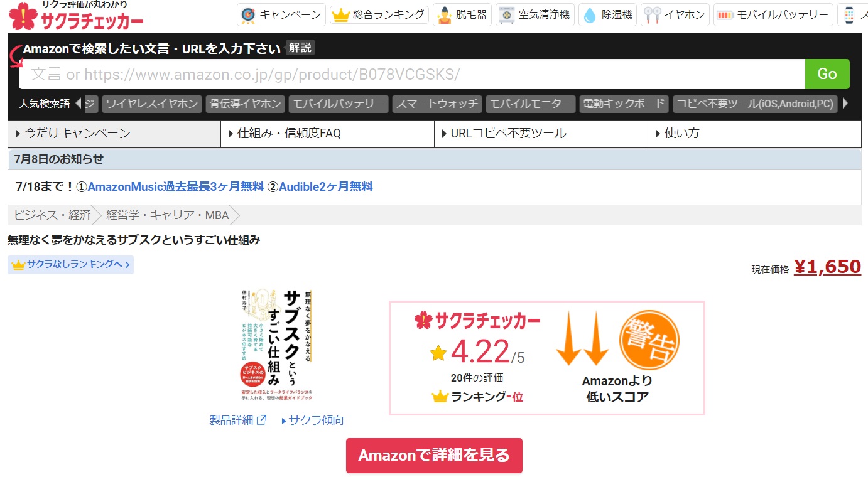Expand the 今だけキャンペーン section
This screenshot has width=868, height=477.
[x=114, y=134]
